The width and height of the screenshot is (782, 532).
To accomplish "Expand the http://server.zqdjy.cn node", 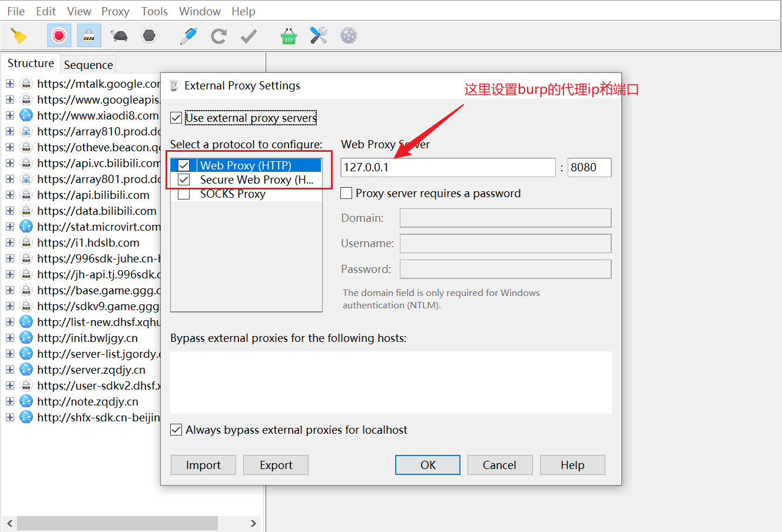I will tap(10, 370).
